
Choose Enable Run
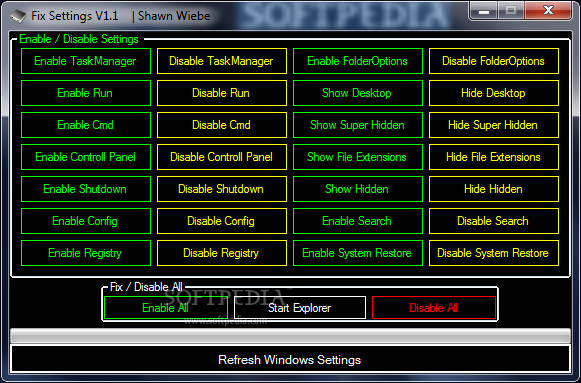pos(86,93)
